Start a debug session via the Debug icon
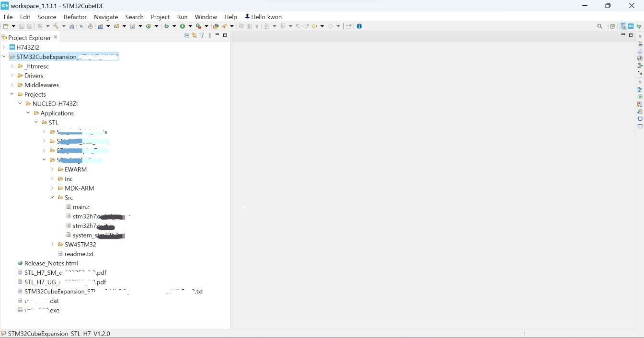644x338 pixels. (x=166, y=26)
